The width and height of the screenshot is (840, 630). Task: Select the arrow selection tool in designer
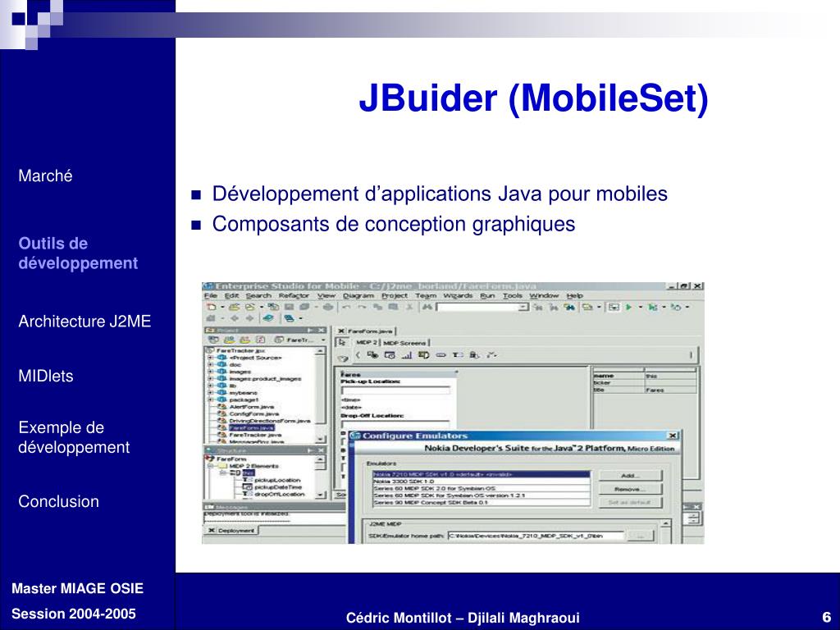341,342
